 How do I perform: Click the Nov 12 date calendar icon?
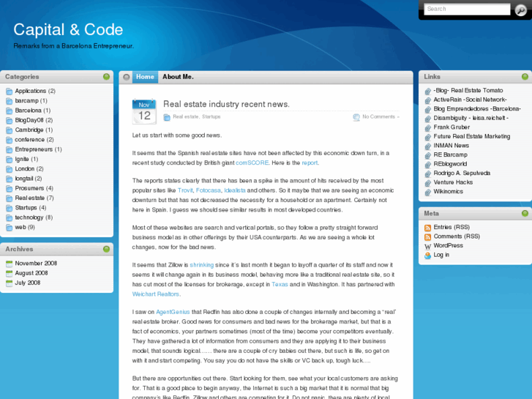144,111
